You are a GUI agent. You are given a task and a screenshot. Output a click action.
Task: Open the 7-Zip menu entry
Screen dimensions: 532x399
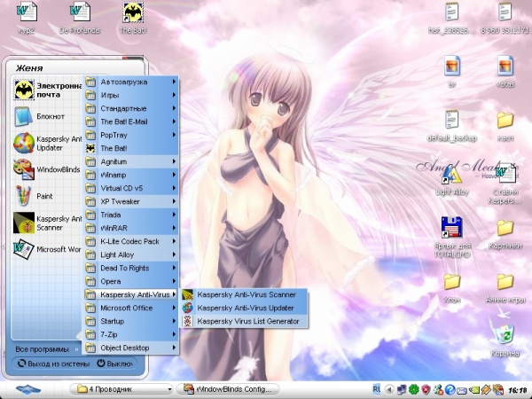(131, 334)
